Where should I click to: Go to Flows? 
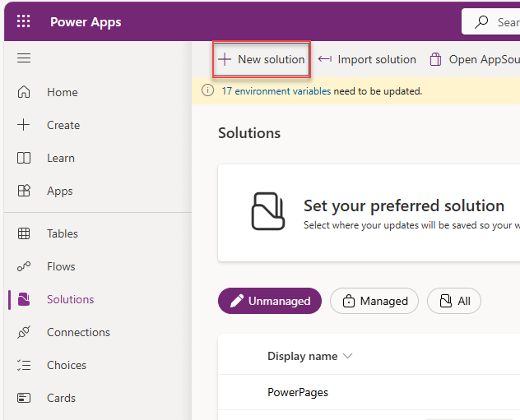(x=61, y=266)
